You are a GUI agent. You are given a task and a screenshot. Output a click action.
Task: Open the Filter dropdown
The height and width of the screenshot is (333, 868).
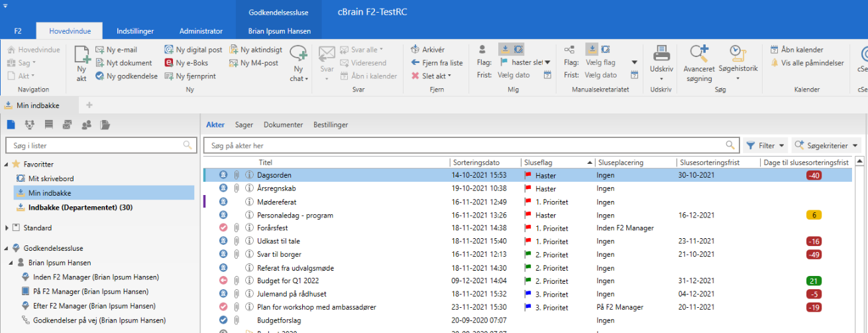pos(765,145)
